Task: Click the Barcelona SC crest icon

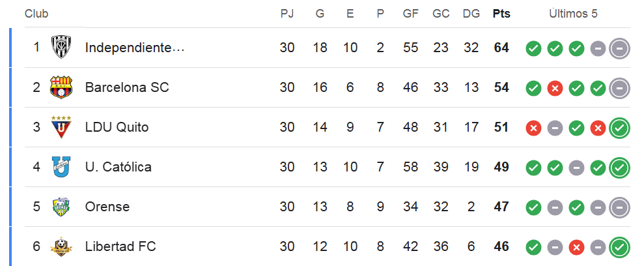Action: 61,87
